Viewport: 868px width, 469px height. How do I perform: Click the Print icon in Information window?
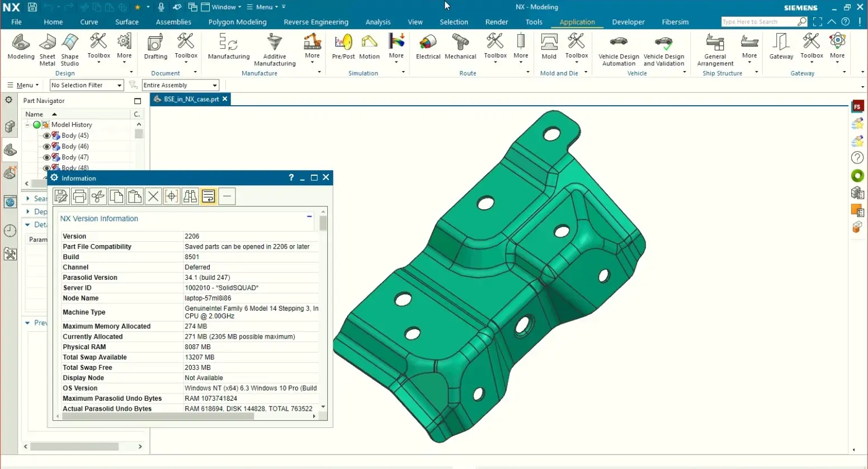[79, 196]
